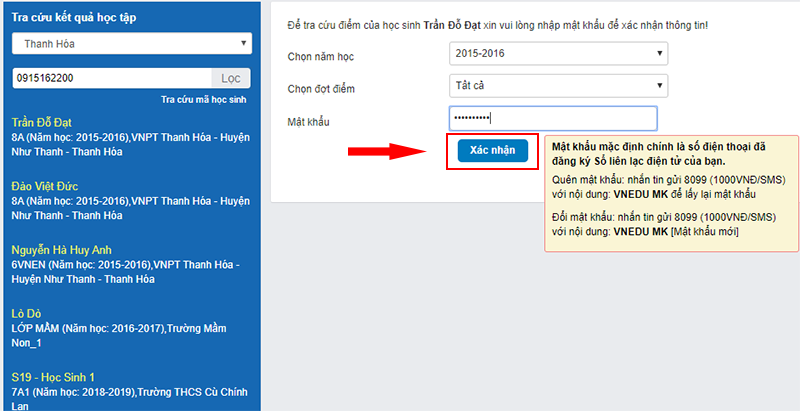Click the phone number field containing 0915162200
Image resolution: width=800 pixels, height=411 pixels.
[x=110, y=78]
